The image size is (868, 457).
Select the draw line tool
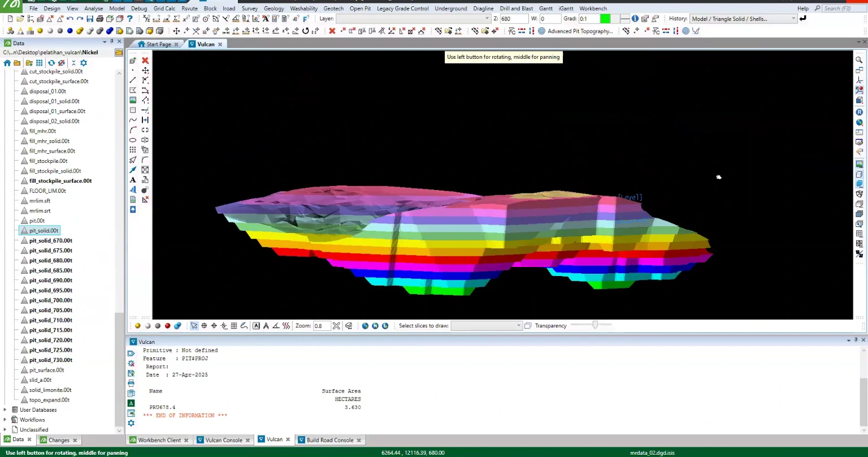pyautogui.click(x=133, y=80)
